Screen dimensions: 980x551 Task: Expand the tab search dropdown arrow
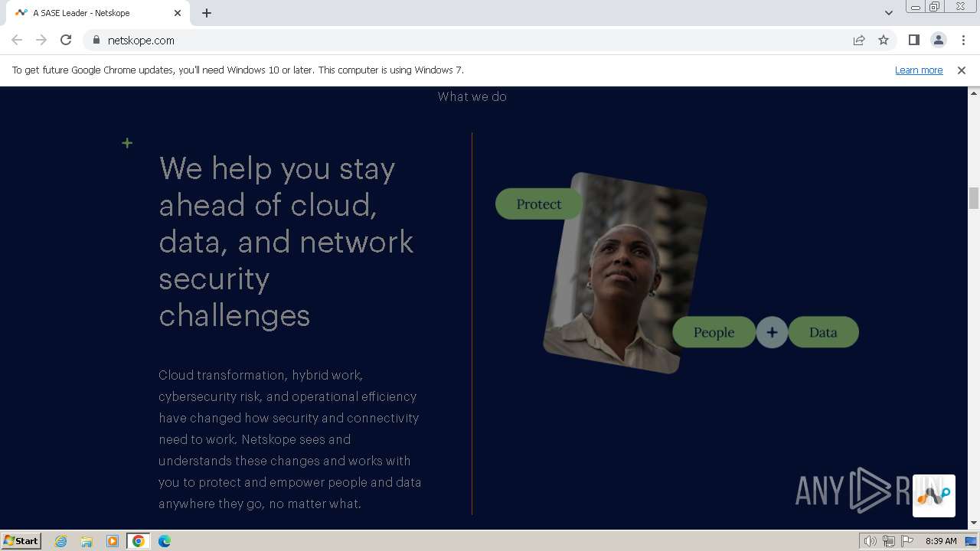(x=888, y=13)
